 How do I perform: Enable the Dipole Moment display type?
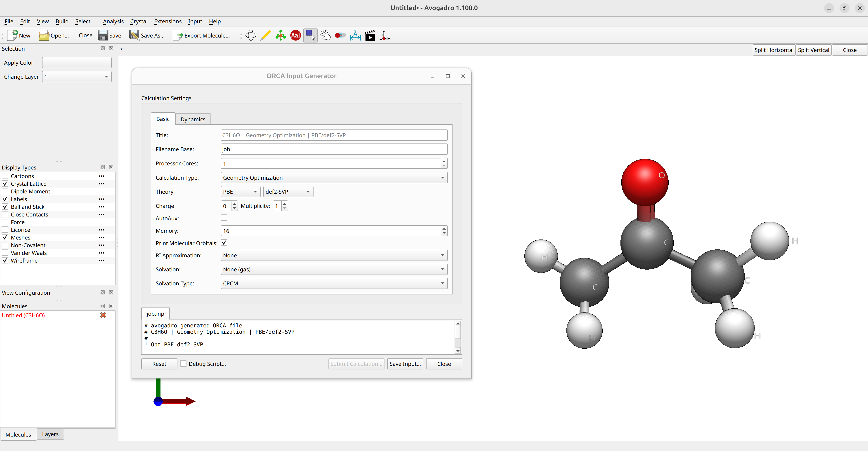coord(5,191)
